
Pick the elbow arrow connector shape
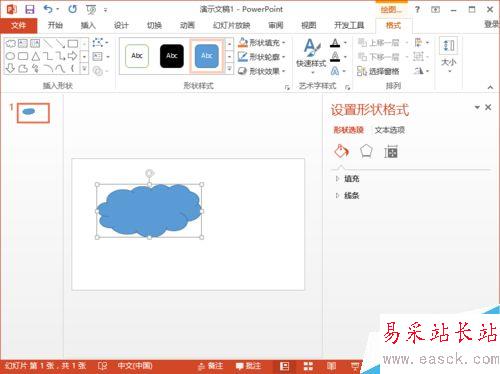click(x=60, y=56)
